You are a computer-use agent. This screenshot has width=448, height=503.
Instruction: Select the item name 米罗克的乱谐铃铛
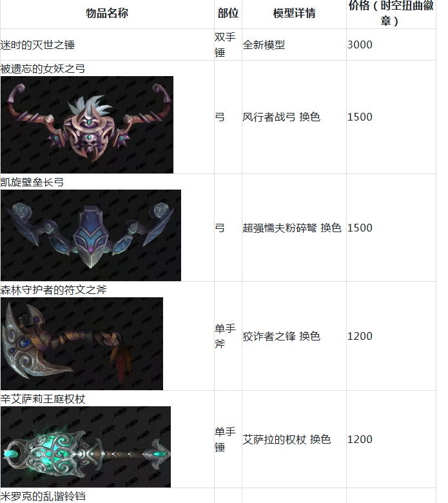(x=43, y=496)
